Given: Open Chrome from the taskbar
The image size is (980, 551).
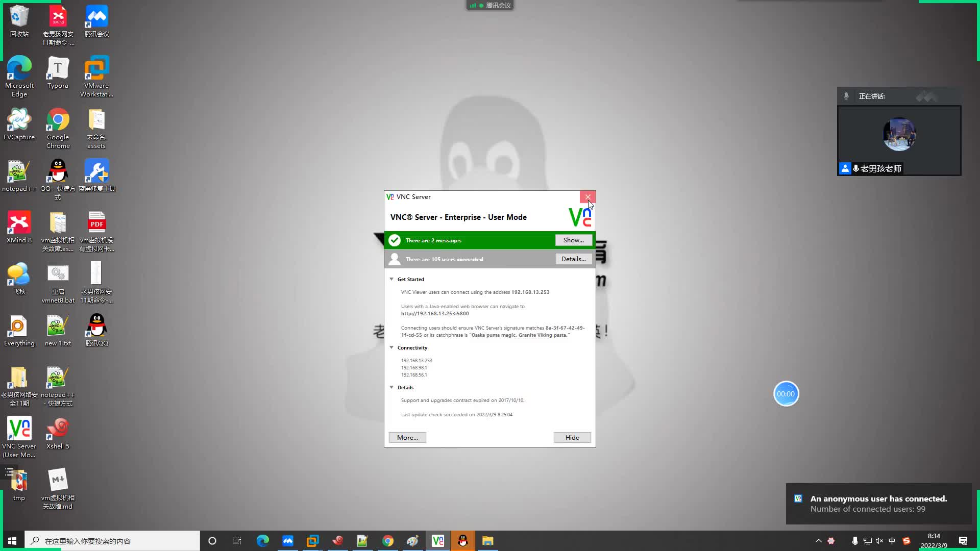Looking at the screenshot, I should click(388, 541).
